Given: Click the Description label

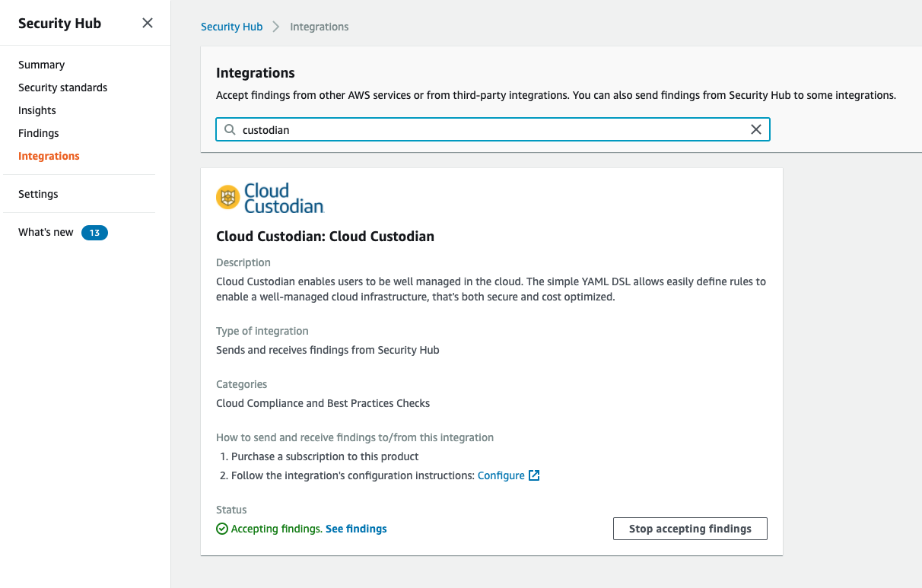Looking at the screenshot, I should coord(243,262).
